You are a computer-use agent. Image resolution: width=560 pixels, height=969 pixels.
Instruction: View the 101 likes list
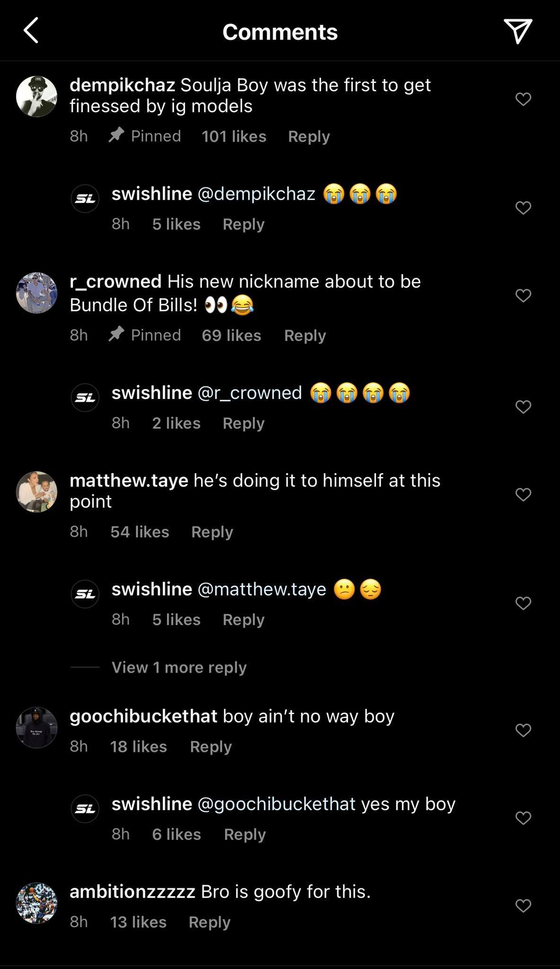tap(234, 136)
